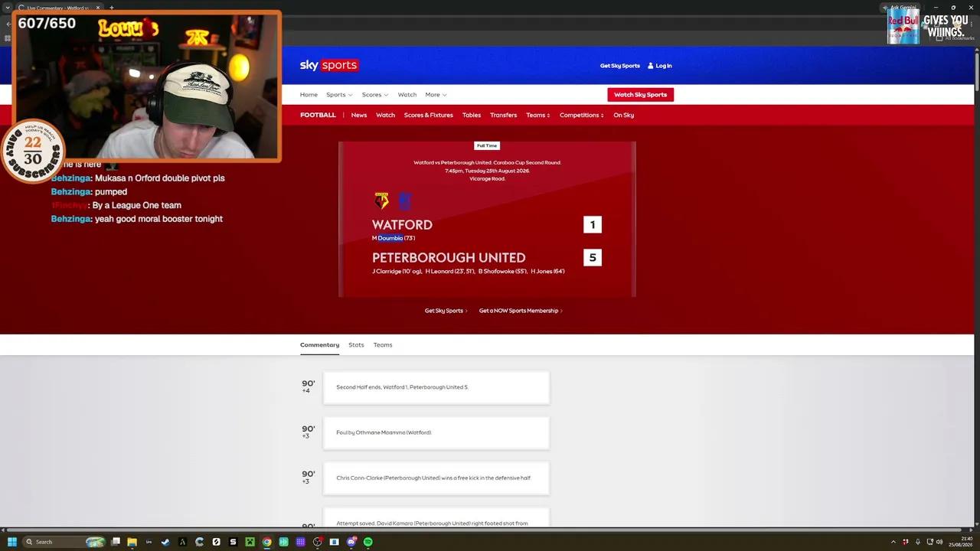
Task: Open Task View in the taskbar
Action: 115,542
